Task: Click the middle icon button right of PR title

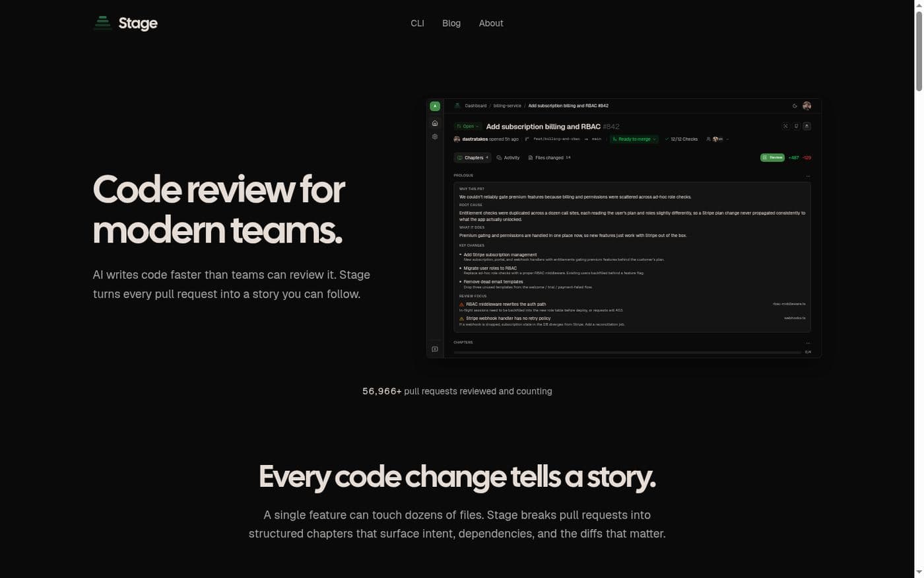Action: [796, 126]
